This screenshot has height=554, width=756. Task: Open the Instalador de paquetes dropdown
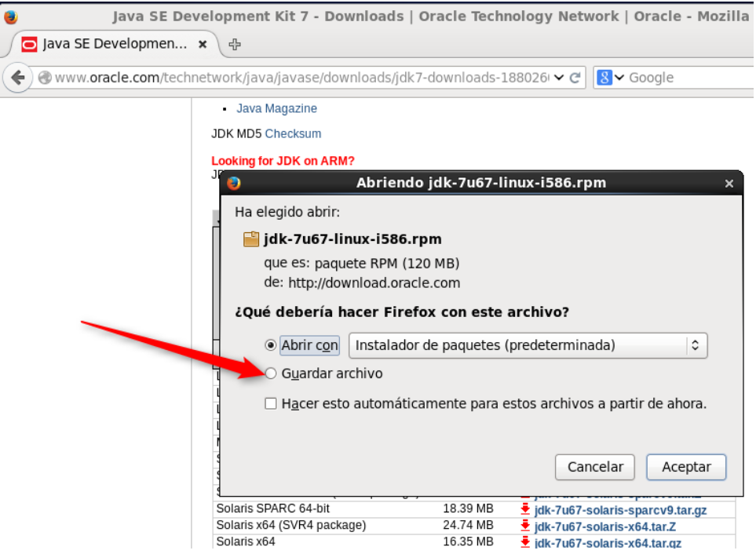click(x=528, y=345)
